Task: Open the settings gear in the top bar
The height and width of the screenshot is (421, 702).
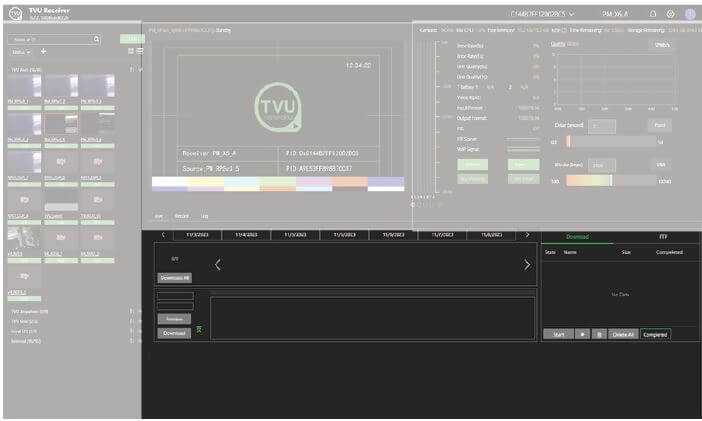Action: [x=670, y=14]
